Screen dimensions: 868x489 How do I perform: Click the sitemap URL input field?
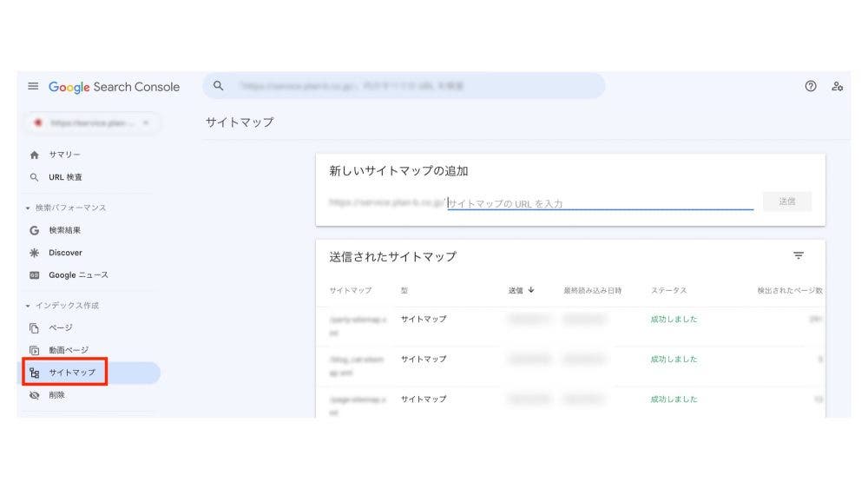pos(599,203)
